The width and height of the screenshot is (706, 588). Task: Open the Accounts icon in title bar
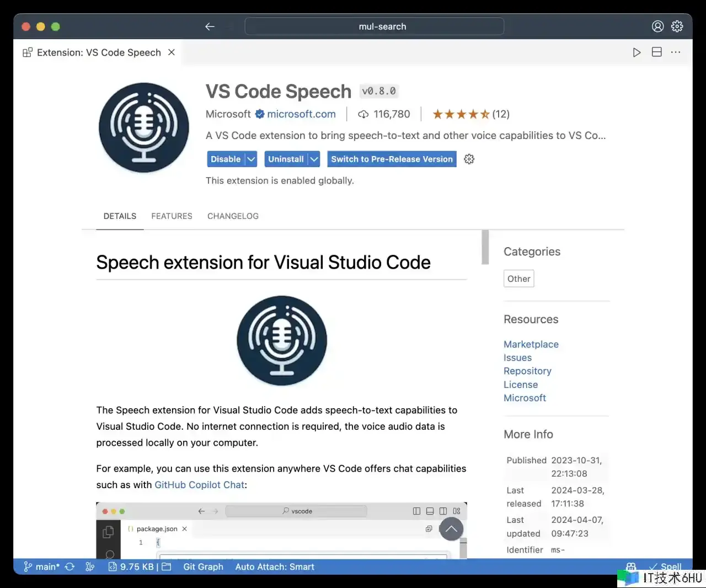657,26
